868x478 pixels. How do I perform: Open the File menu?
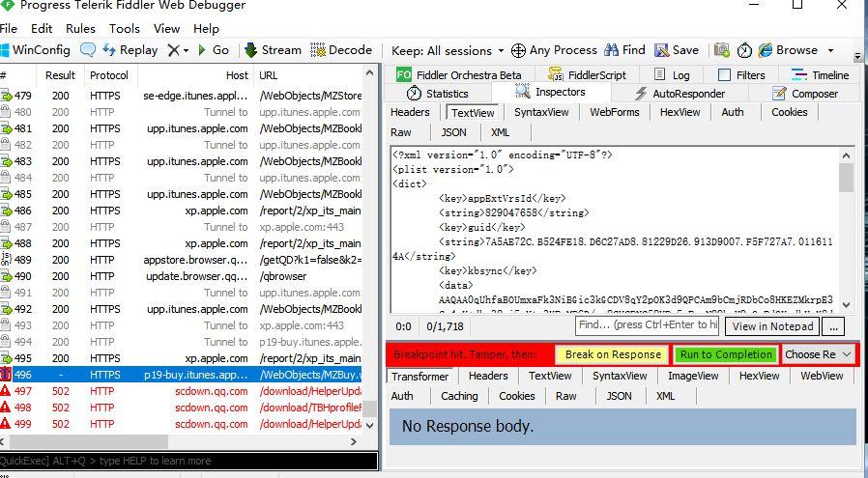coord(9,29)
